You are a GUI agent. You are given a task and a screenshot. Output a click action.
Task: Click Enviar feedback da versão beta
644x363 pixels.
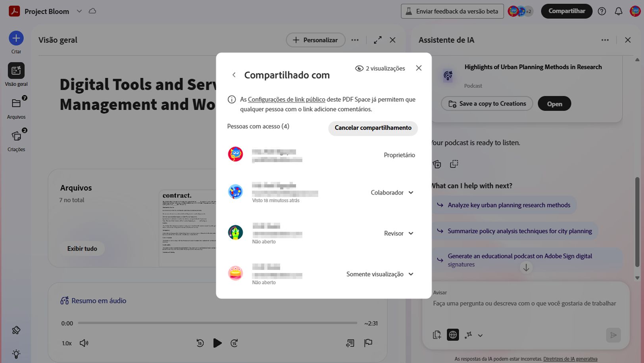452,11
